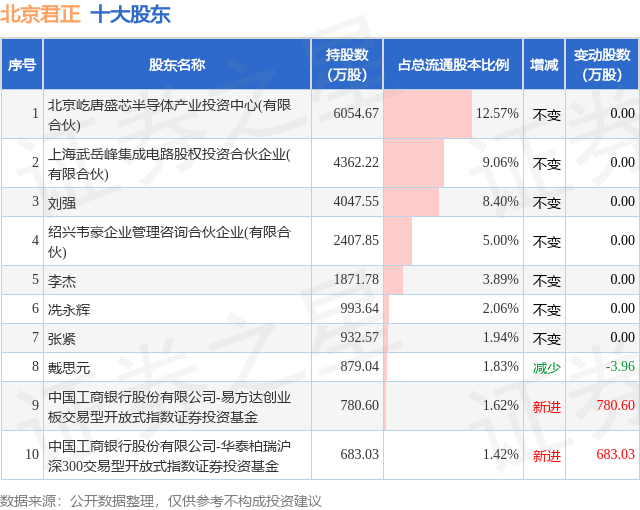Click holding value 4362.22
The image size is (640, 510).
click(356, 162)
